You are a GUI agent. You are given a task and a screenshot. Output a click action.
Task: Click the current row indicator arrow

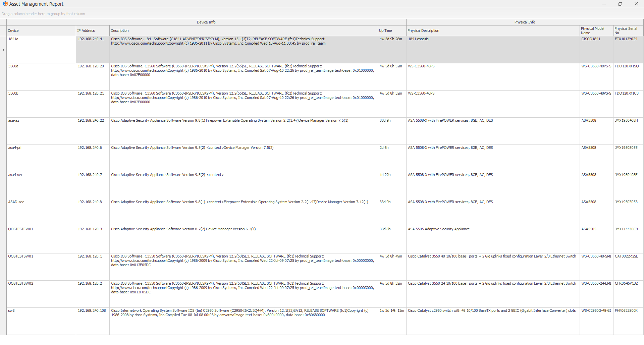[3, 50]
